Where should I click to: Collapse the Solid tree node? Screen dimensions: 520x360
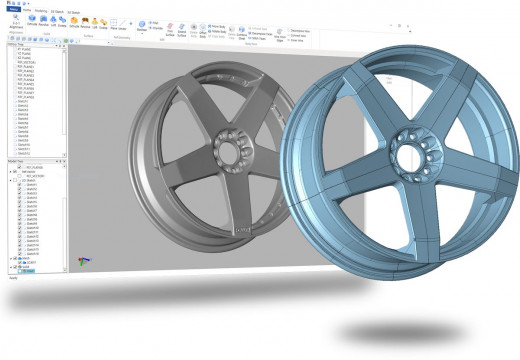[x=11, y=267]
